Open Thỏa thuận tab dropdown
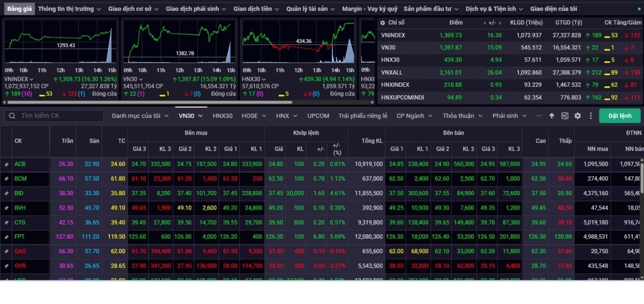644x304 pixels. tap(463, 116)
